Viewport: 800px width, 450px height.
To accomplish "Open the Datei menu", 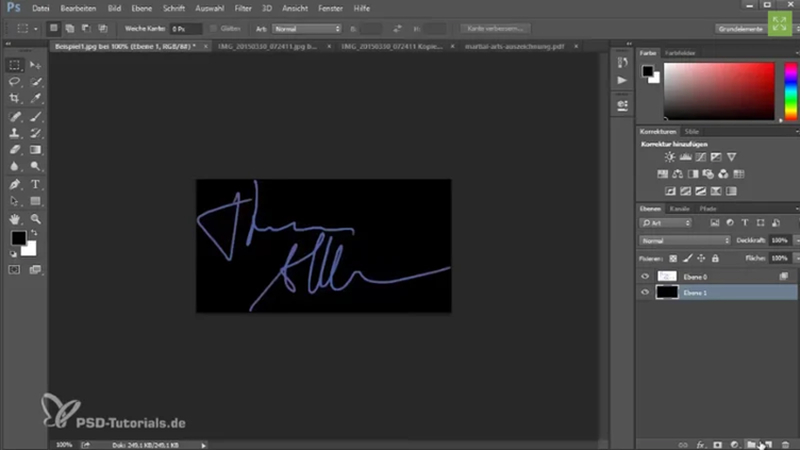I will (41, 9).
